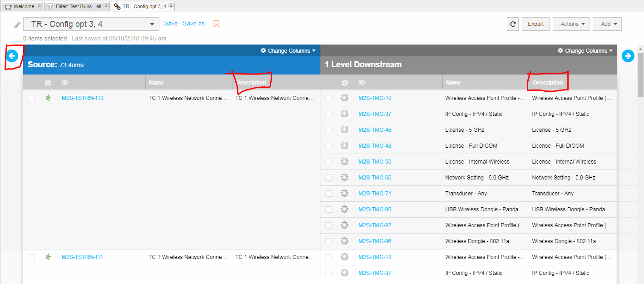The image size is (644, 284).
Task: Click gear icon of M2S-TMC-80 row
Action: (344, 209)
